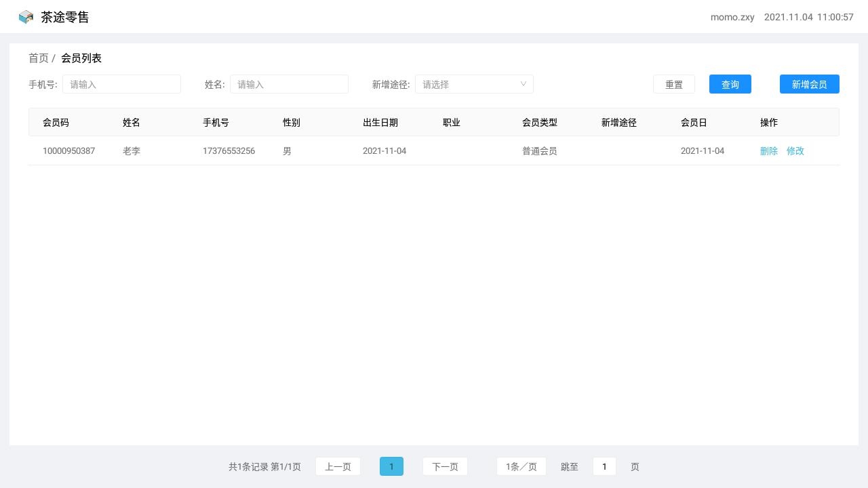Select member code 10000950387 in table
The height and width of the screenshot is (488, 868).
(68, 150)
